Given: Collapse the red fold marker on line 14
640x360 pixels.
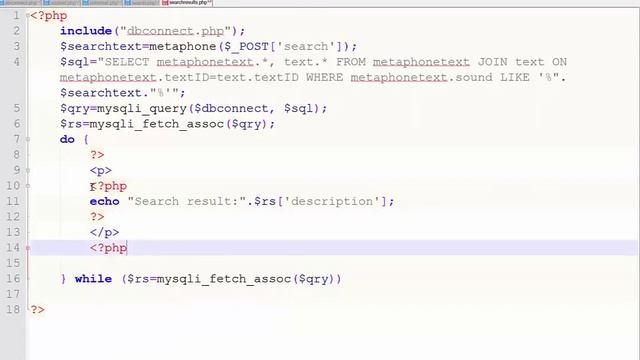Looking at the screenshot, I should click(28, 248).
